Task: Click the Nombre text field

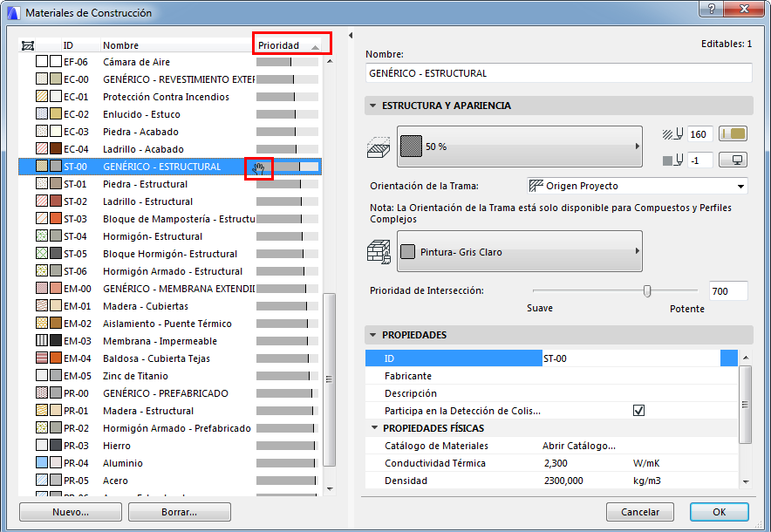Action: [558, 72]
